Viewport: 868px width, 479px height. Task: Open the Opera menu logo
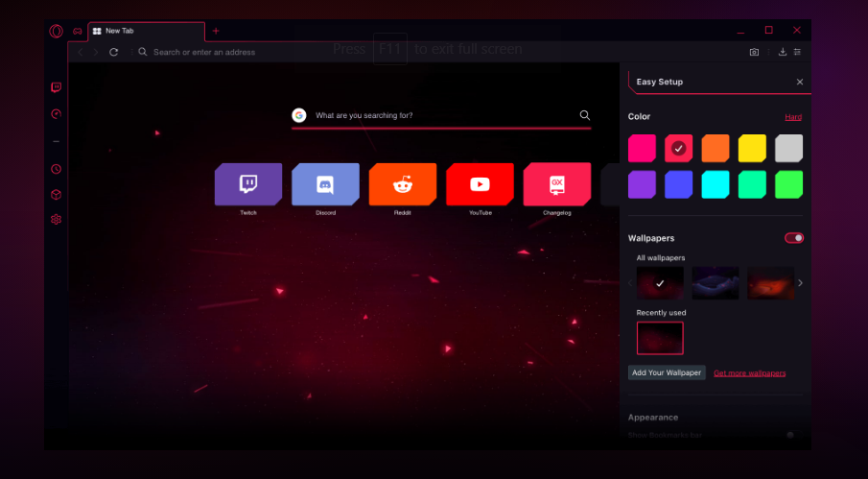tap(56, 31)
